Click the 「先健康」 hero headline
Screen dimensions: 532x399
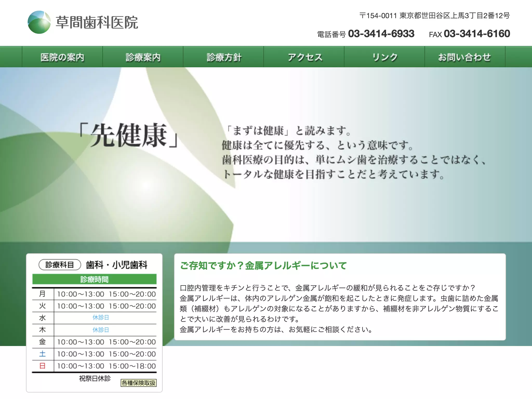tap(129, 135)
